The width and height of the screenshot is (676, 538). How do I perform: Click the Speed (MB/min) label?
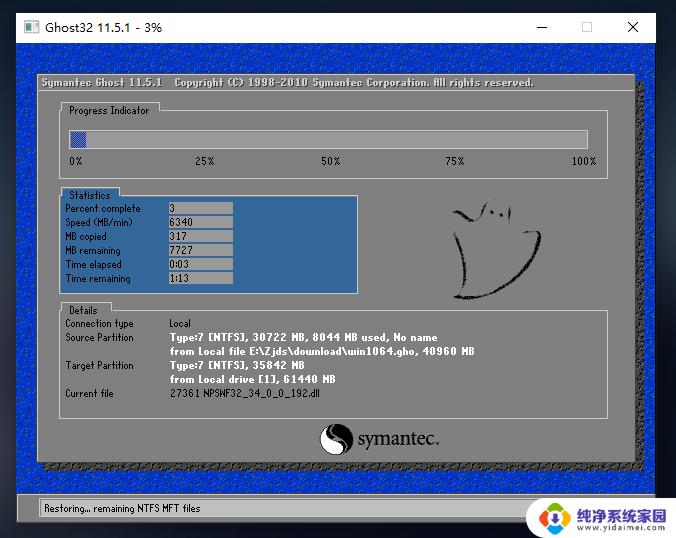99,222
